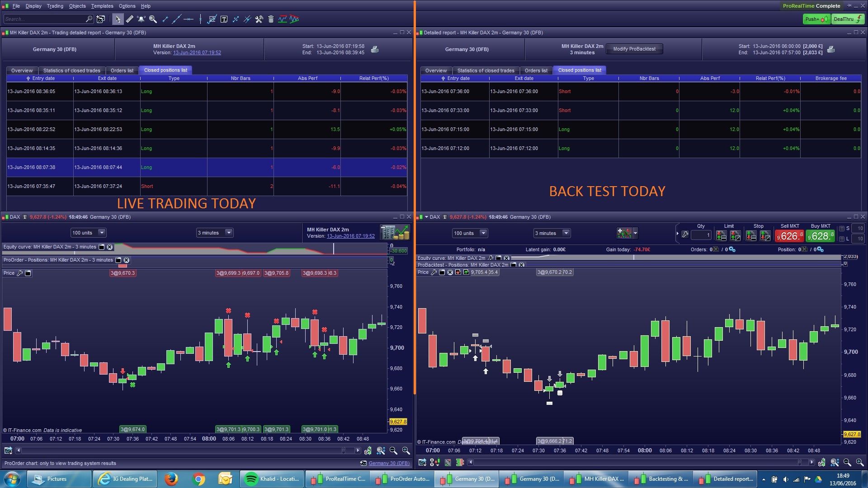The width and height of the screenshot is (868, 488).
Task: Open position settings gear icon
Action: tap(820, 249)
